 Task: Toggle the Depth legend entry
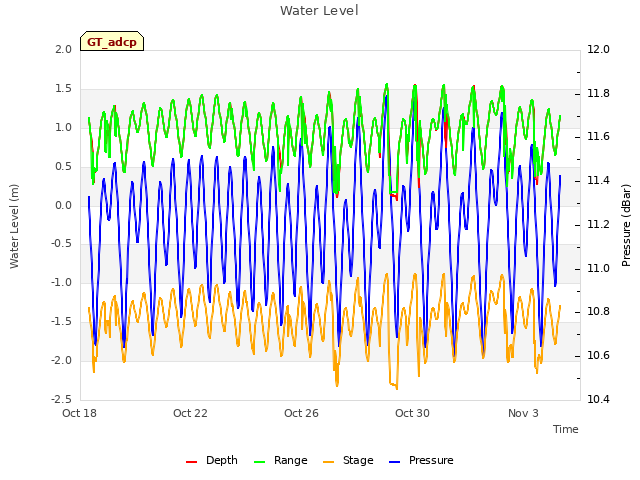coord(212,460)
